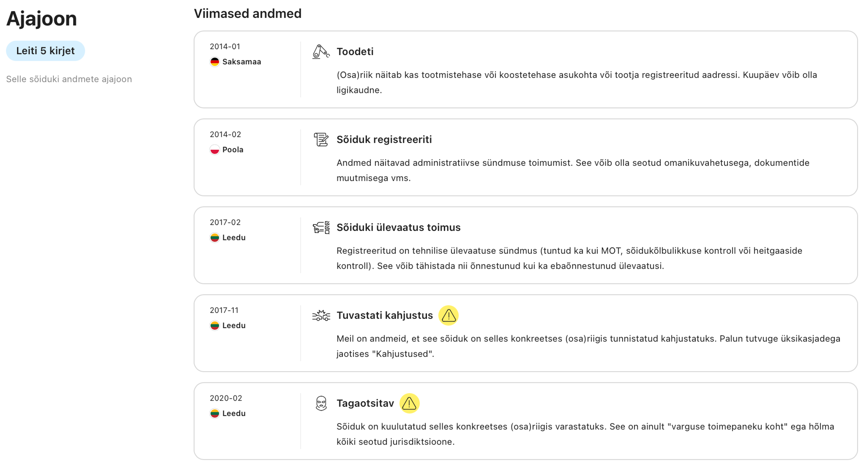Click the 2017-11 timeline date
Screen dimensions: 868x470
(x=224, y=310)
